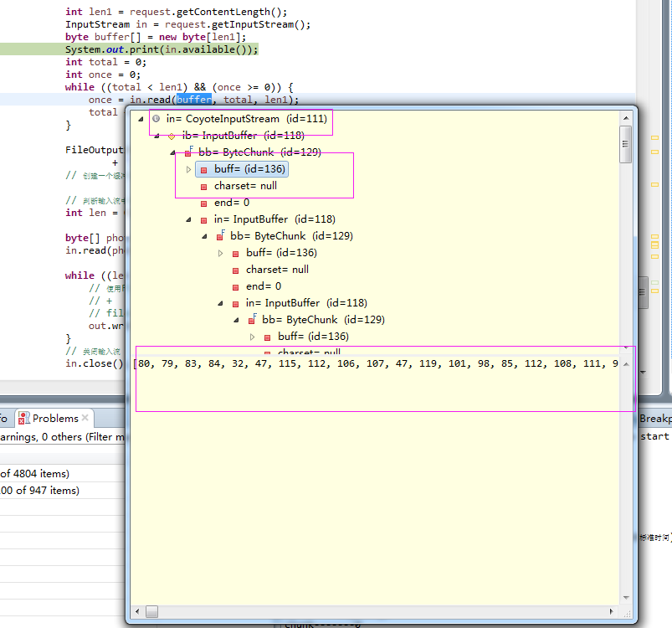Click the field icon beside ib= InputBuffer (id=118)
Viewport: 672px width, 628px height.
pos(172,135)
